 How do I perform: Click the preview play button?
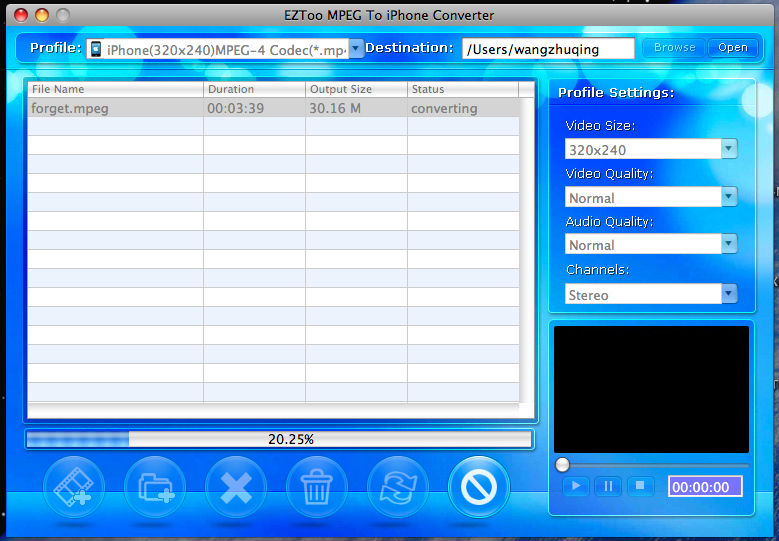[576, 486]
